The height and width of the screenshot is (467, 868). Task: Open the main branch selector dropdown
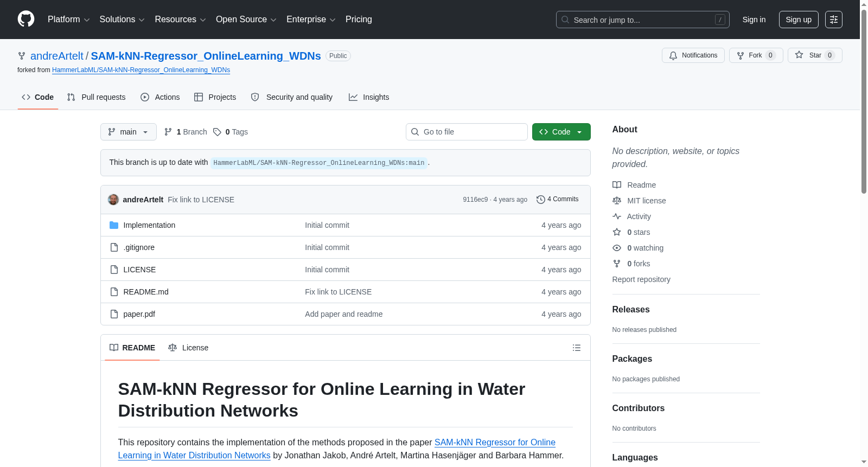tap(129, 132)
